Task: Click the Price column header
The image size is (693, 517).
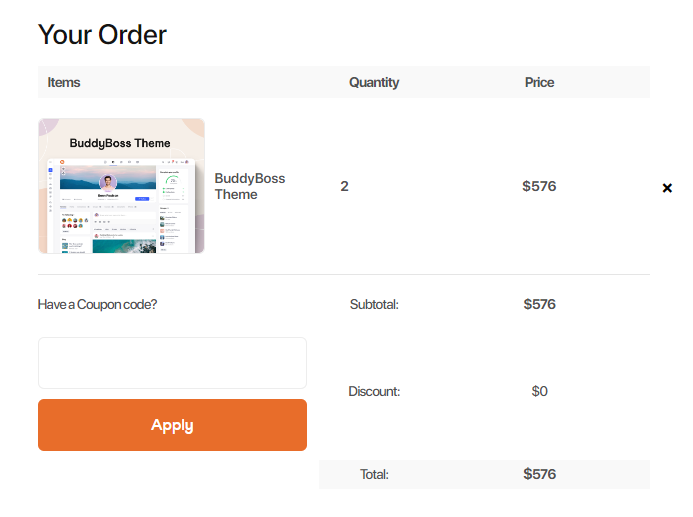Action: click(x=539, y=82)
